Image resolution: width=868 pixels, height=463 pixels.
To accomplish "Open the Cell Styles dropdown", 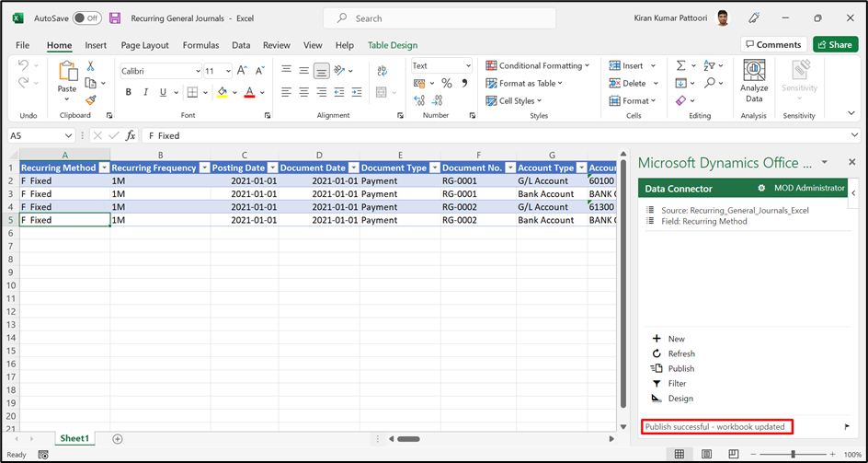I will tap(513, 101).
